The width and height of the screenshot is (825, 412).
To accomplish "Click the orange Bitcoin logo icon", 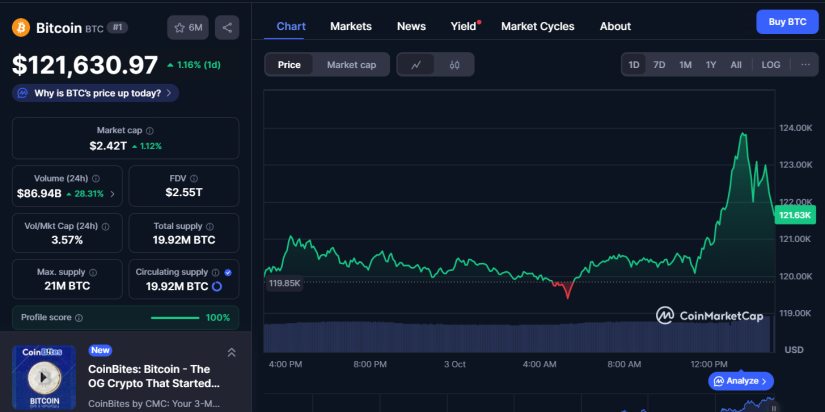I will [20, 28].
